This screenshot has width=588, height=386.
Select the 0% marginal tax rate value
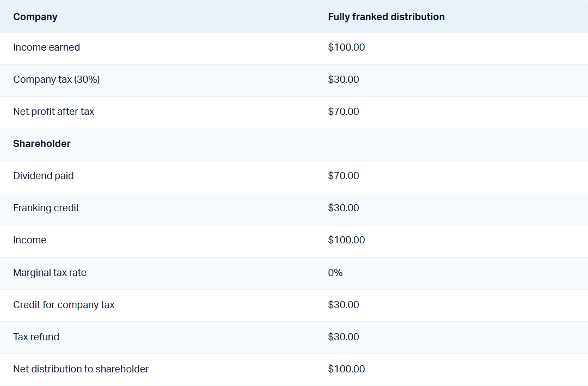[x=335, y=273]
